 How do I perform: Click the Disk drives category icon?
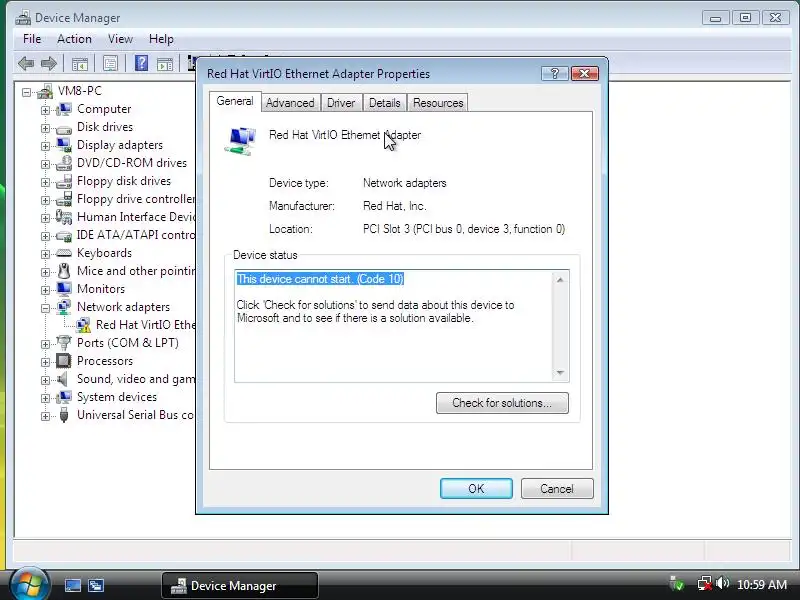pos(64,128)
